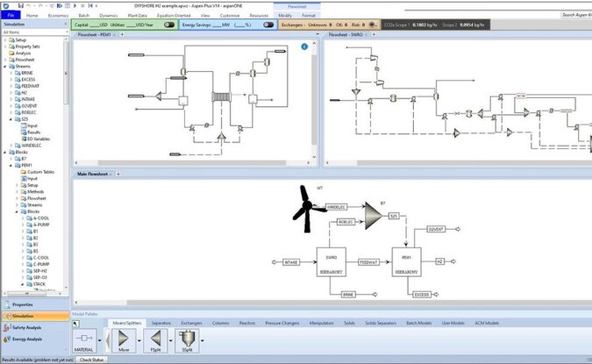Click the Safety Analysis panel icon
Viewport: 592px width, 364px height.
tap(8, 327)
